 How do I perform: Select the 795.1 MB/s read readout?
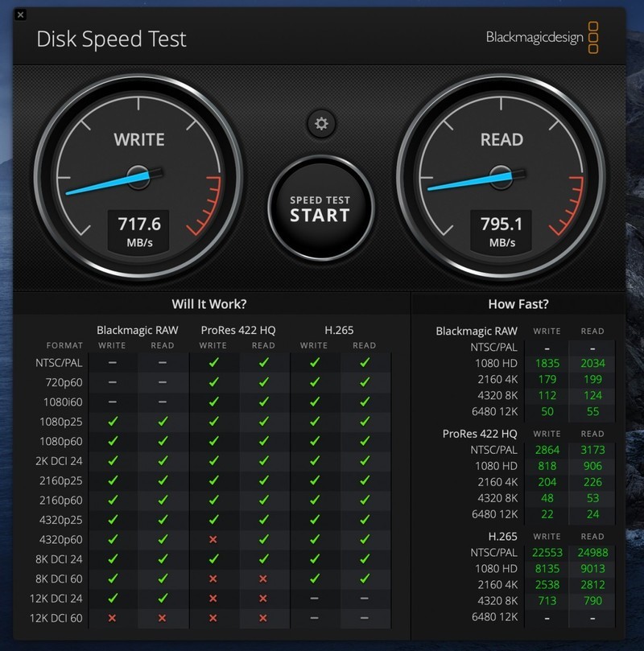coord(502,231)
